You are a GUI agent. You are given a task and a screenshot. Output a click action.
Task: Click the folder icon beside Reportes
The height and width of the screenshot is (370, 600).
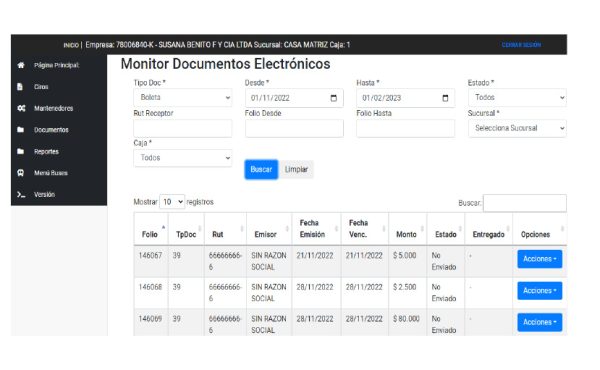21,152
